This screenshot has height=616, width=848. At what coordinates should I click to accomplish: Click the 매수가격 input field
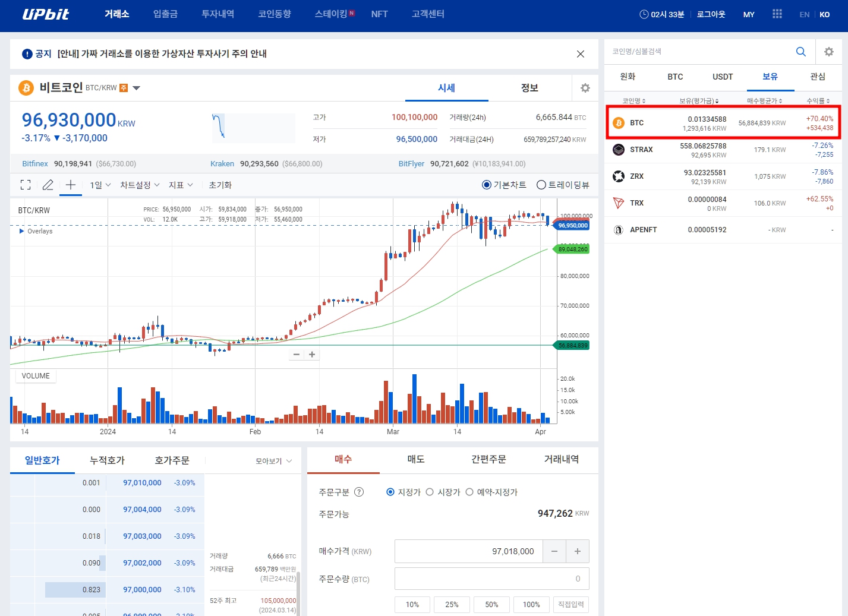(468, 551)
